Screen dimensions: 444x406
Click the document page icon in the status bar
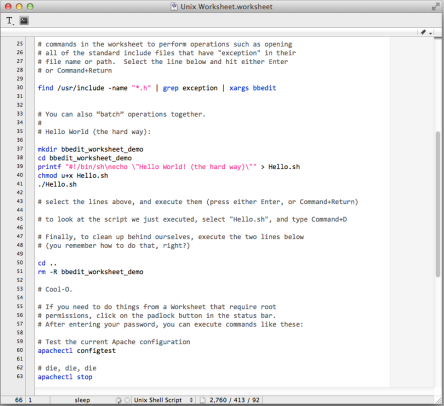pyautogui.click(x=202, y=400)
